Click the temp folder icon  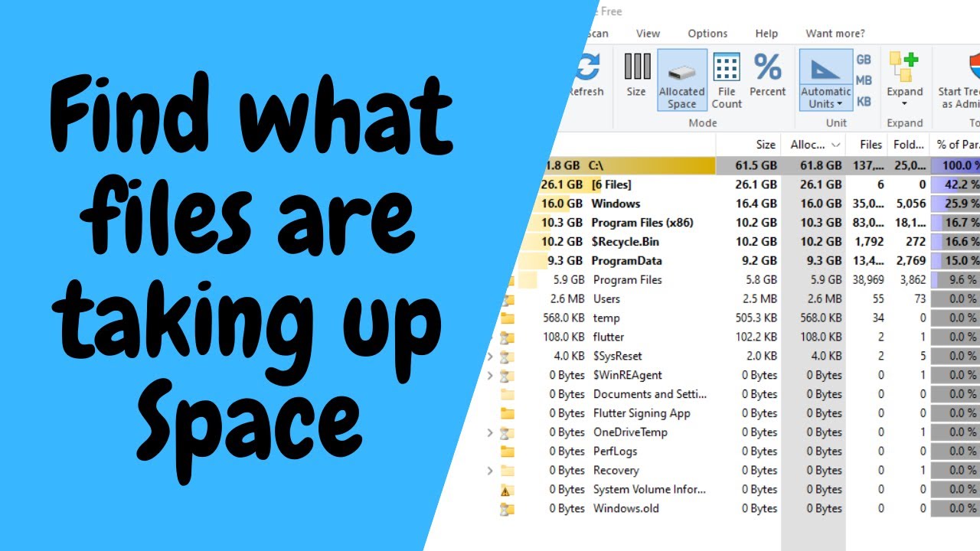pyautogui.click(x=507, y=318)
